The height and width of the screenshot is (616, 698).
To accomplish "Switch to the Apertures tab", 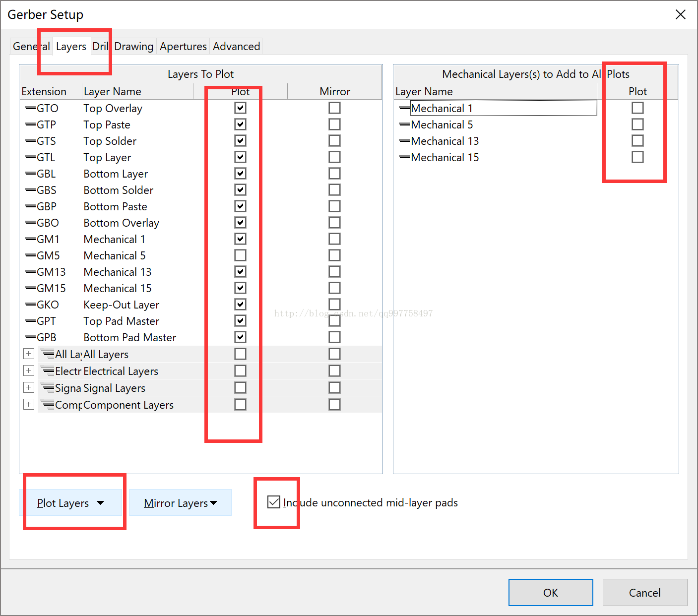I will point(183,46).
